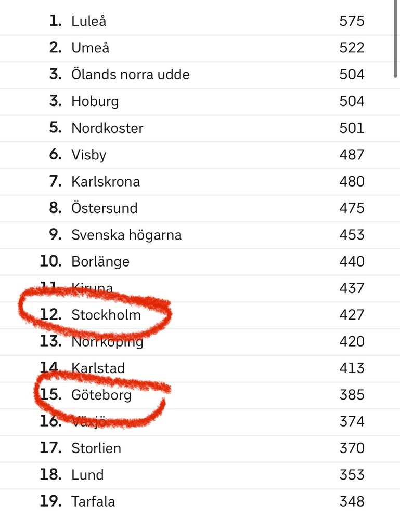400x532 pixels.
Task: Click the value 437 in Kiruna row
Action: [352, 288]
